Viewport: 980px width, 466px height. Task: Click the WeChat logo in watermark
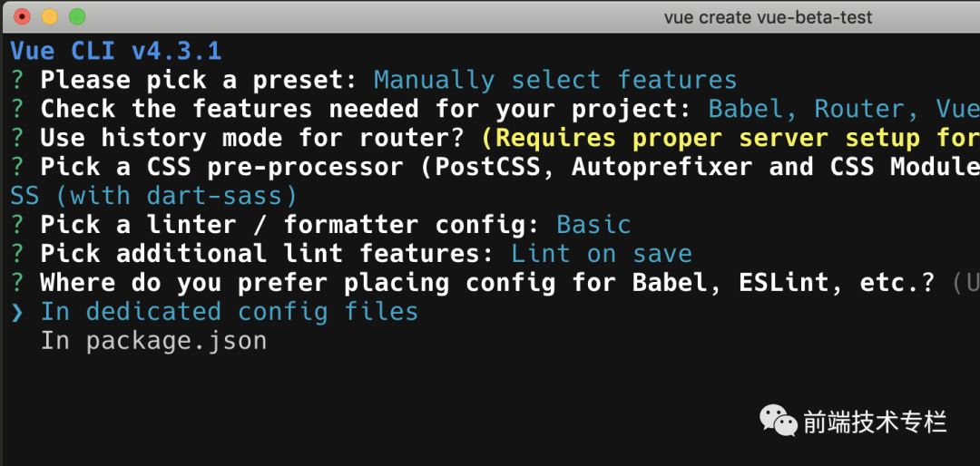pyautogui.click(x=779, y=420)
